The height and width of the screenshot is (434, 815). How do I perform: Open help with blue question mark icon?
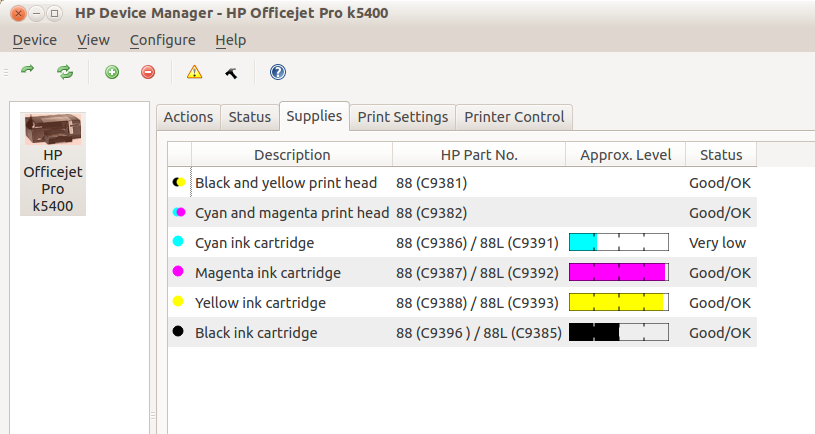tap(278, 72)
